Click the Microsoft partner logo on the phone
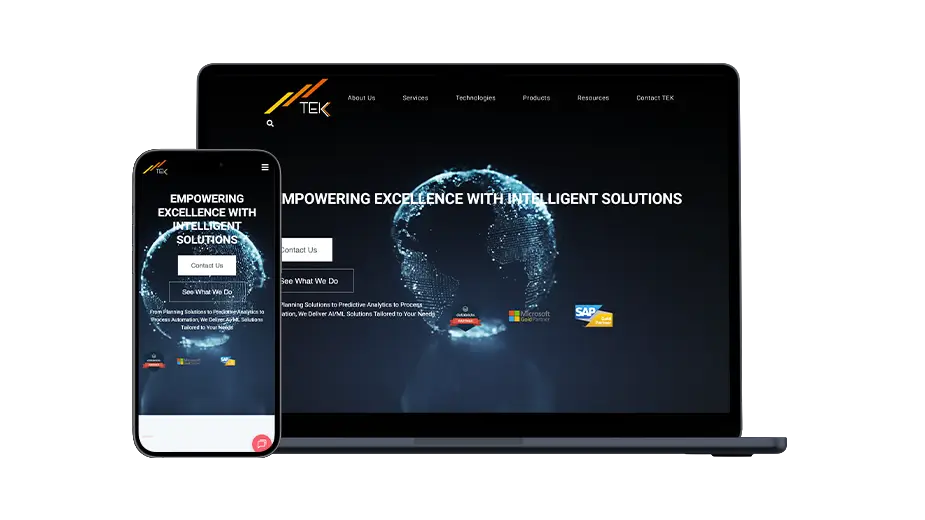This screenshot has width=925, height=520. pyautogui.click(x=188, y=361)
